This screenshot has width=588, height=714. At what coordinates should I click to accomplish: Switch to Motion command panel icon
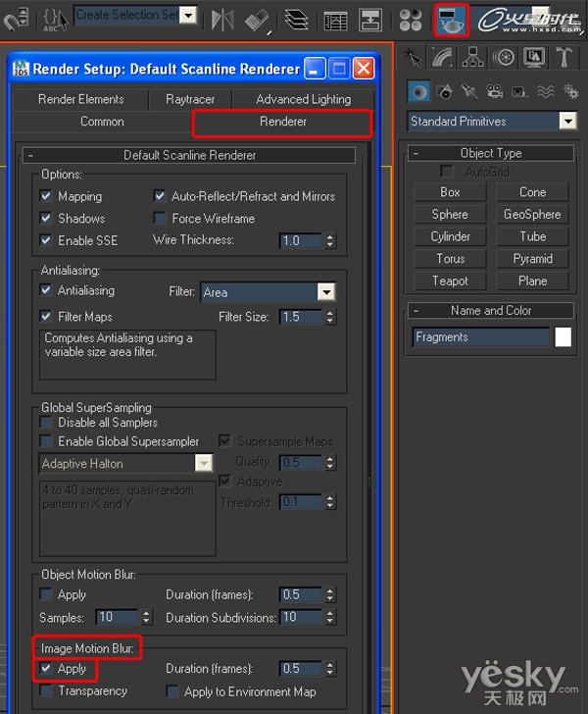(x=504, y=58)
